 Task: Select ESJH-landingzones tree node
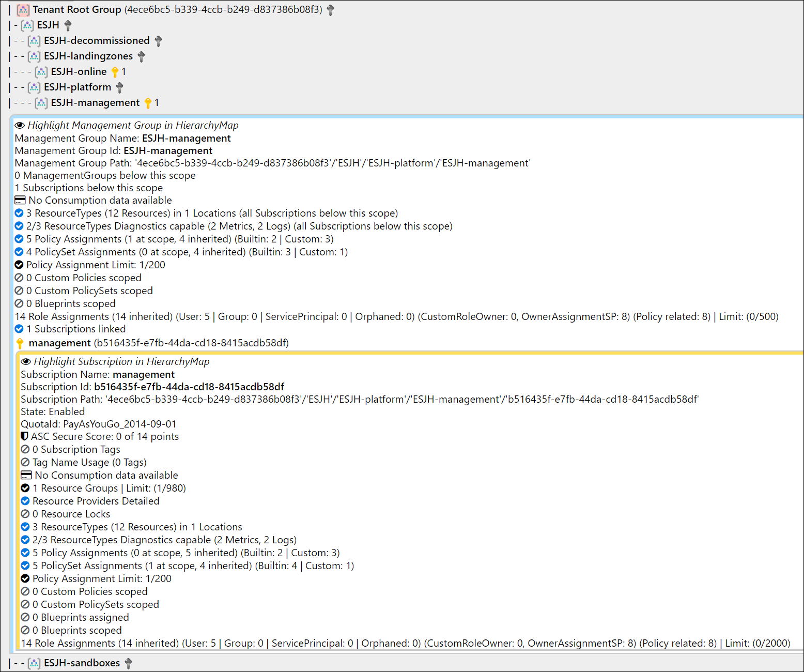click(x=88, y=56)
